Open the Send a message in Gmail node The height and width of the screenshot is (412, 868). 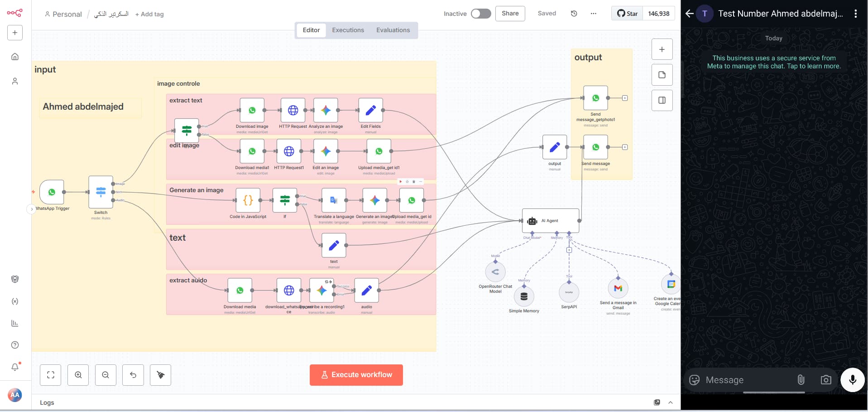click(x=618, y=288)
